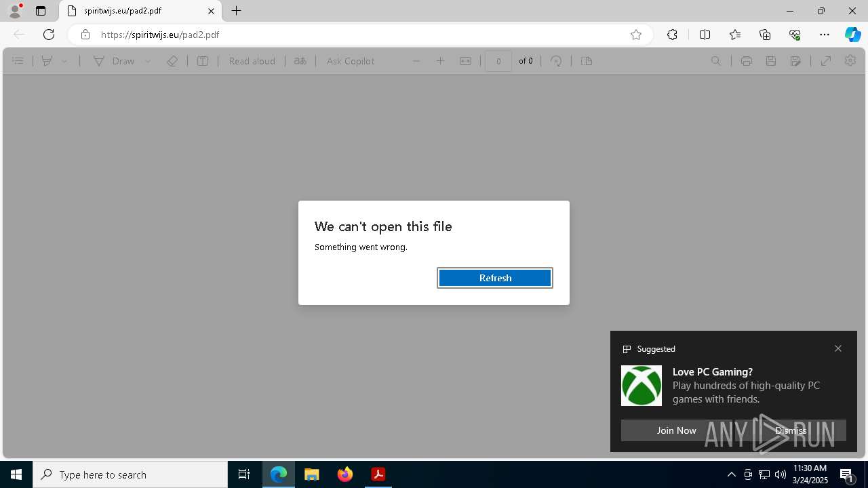Add this page to favorites star
Image resolution: width=868 pixels, height=488 pixels.
[x=636, y=35]
